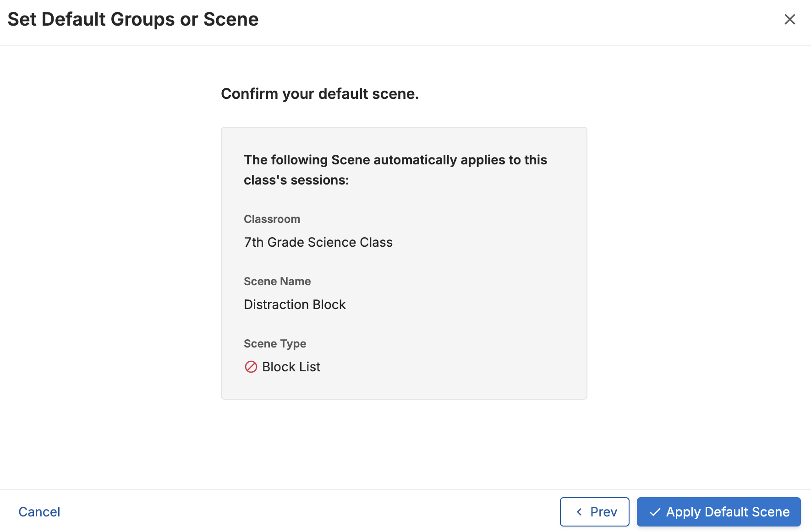Viewport: 811px width, 532px height.
Task: Click the "Block List" scene type text
Action: 291,367
